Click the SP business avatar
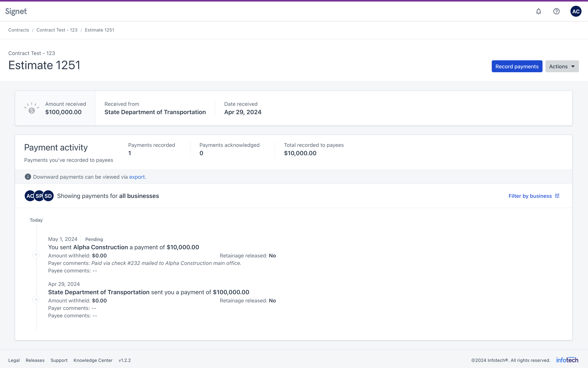The width and height of the screenshot is (588, 368). pos(39,196)
